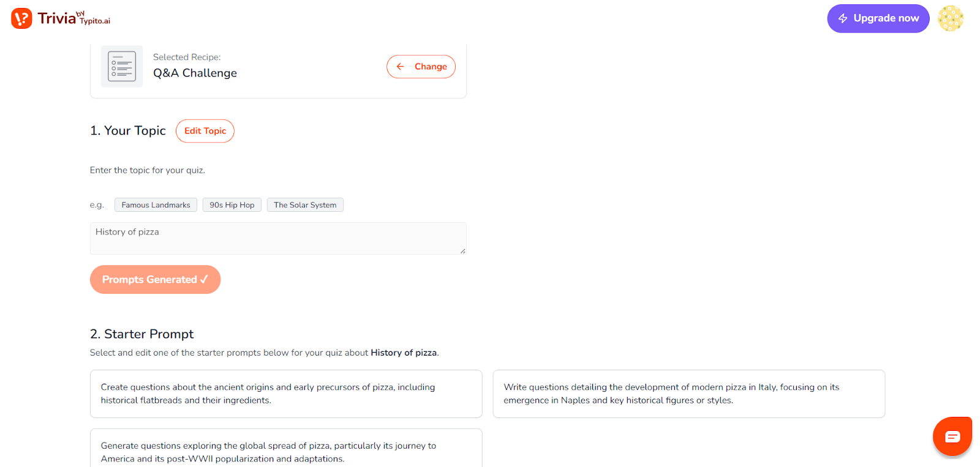
Task: Select the modern pizza in Italy prompt
Action: tap(688, 394)
